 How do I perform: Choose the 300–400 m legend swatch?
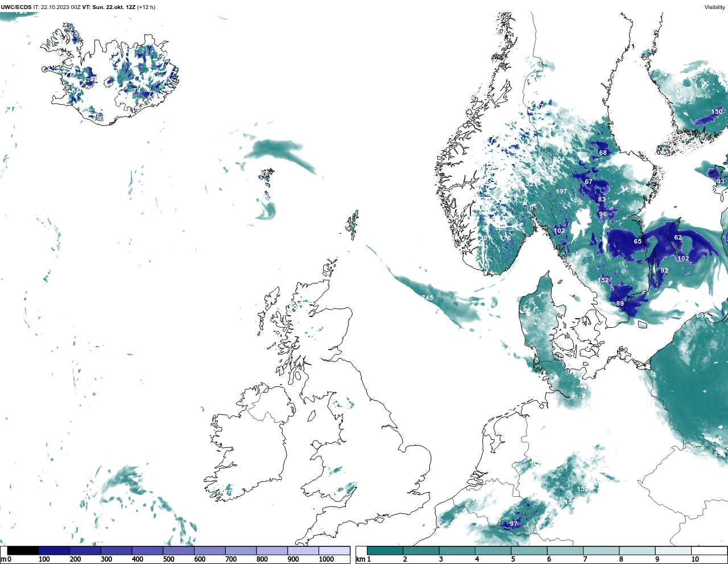116,550
